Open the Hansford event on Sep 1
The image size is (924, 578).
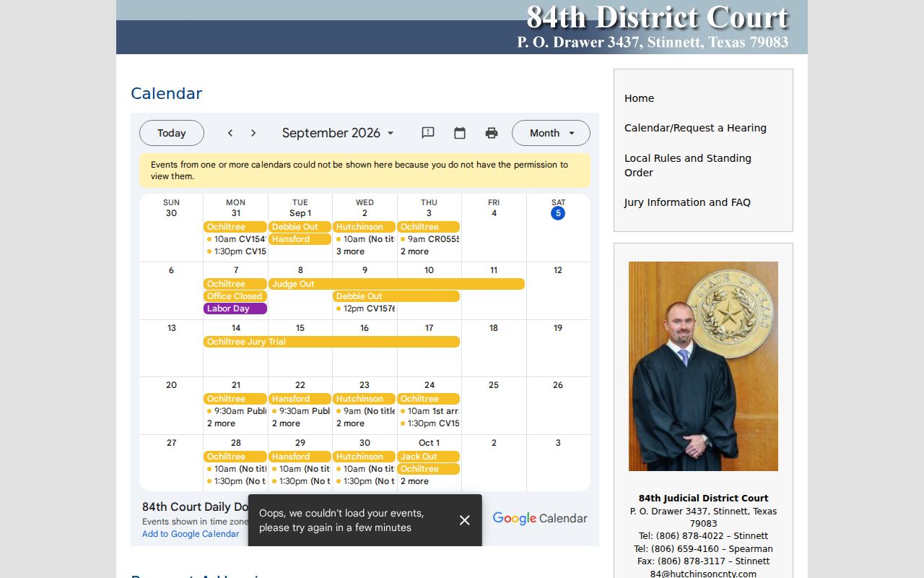pyautogui.click(x=300, y=239)
